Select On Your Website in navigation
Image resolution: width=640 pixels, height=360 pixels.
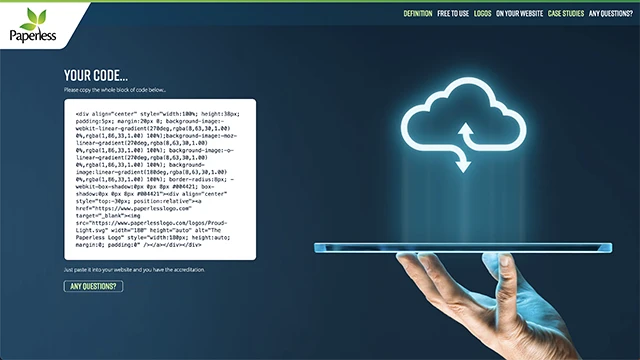click(519, 13)
